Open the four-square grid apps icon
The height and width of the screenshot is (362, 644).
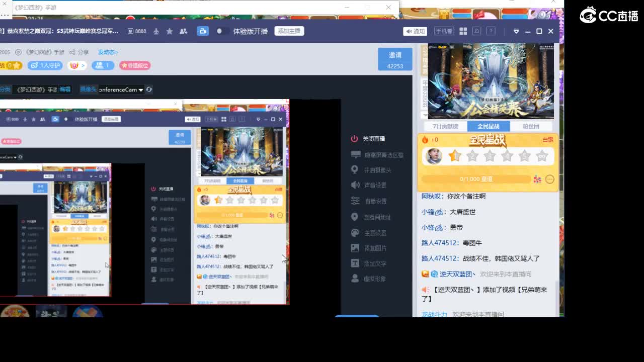coord(463,31)
